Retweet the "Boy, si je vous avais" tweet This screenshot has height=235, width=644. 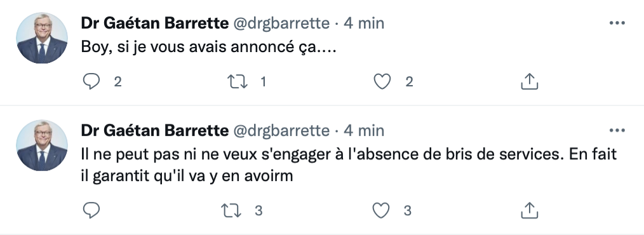tap(238, 82)
